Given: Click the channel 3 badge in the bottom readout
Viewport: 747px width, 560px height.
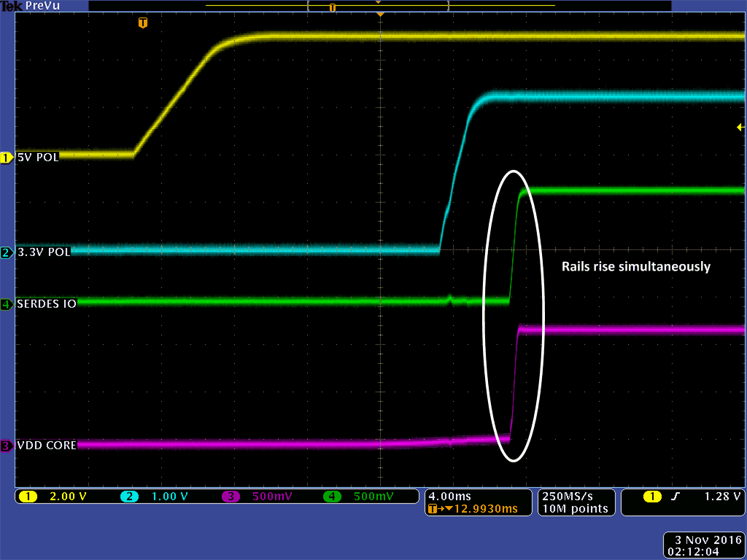Looking at the screenshot, I should pyautogui.click(x=231, y=497).
